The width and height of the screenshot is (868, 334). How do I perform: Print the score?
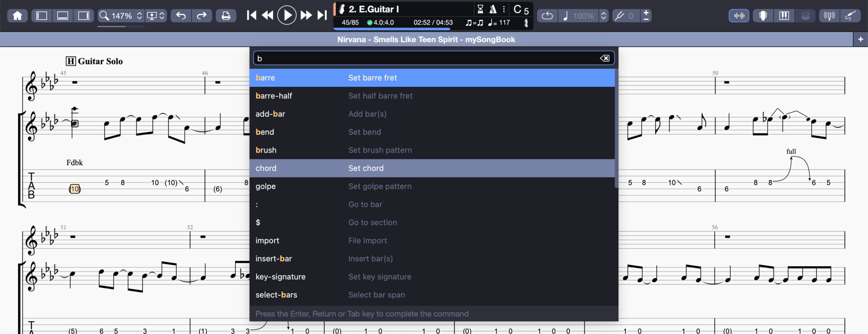tap(226, 16)
